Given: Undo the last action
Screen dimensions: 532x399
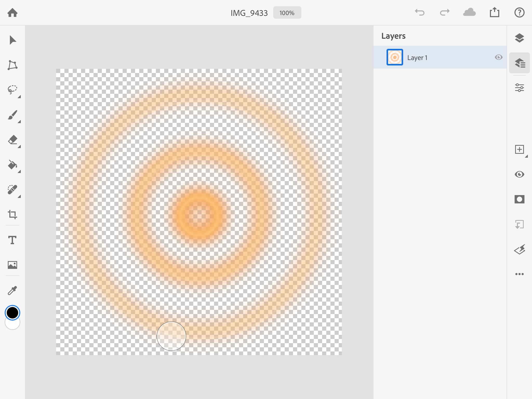Looking at the screenshot, I should pos(420,12).
